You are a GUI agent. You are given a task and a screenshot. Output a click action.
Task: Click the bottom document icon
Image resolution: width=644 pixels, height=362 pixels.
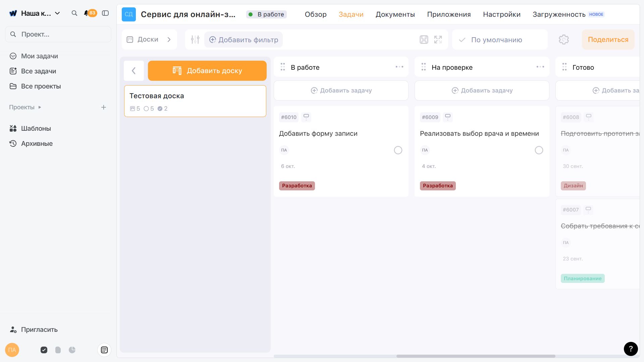[x=58, y=350]
